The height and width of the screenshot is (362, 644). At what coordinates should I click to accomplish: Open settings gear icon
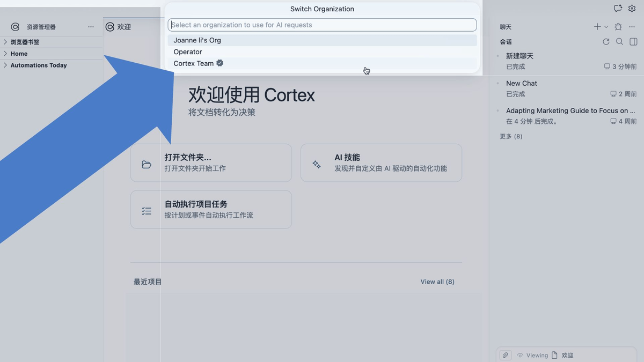[x=632, y=9]
